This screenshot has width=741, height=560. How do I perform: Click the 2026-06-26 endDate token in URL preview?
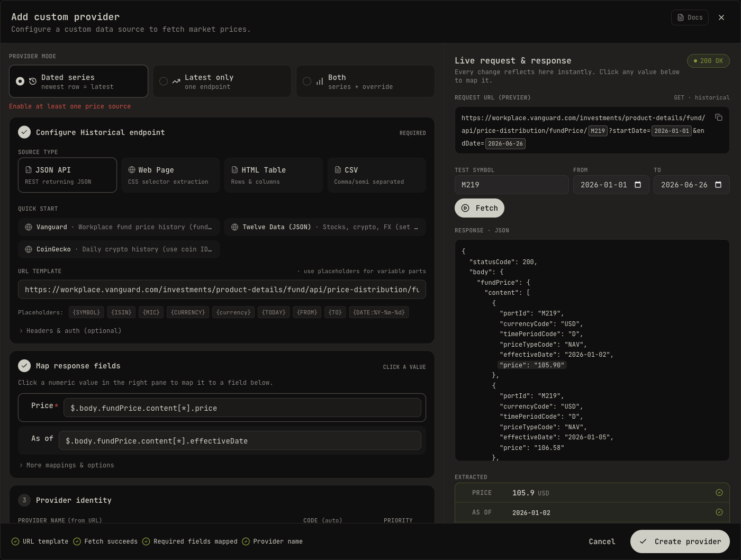click(x=505, y=143)
